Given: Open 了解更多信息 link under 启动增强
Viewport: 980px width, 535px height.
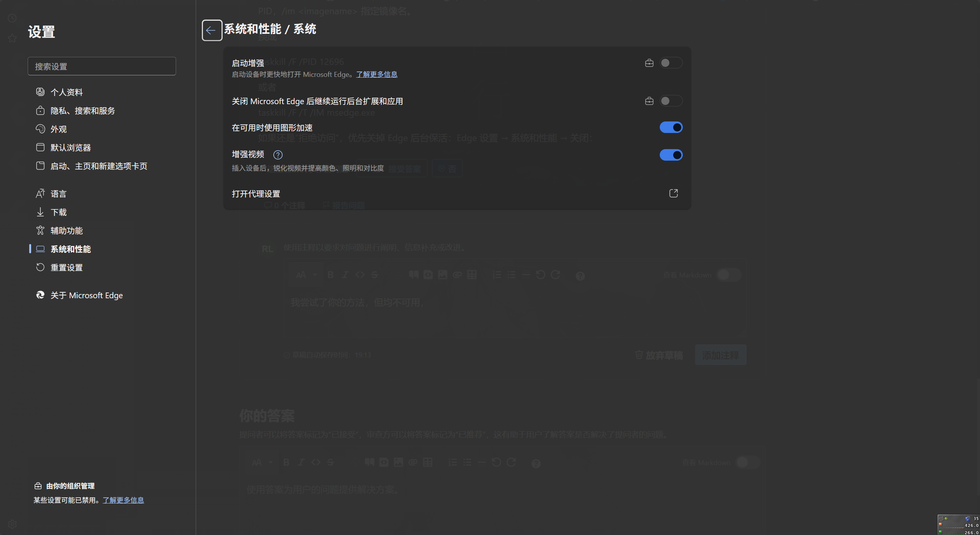Looking at the screenshot, I should pyautogui.click(x=376, y=75).
